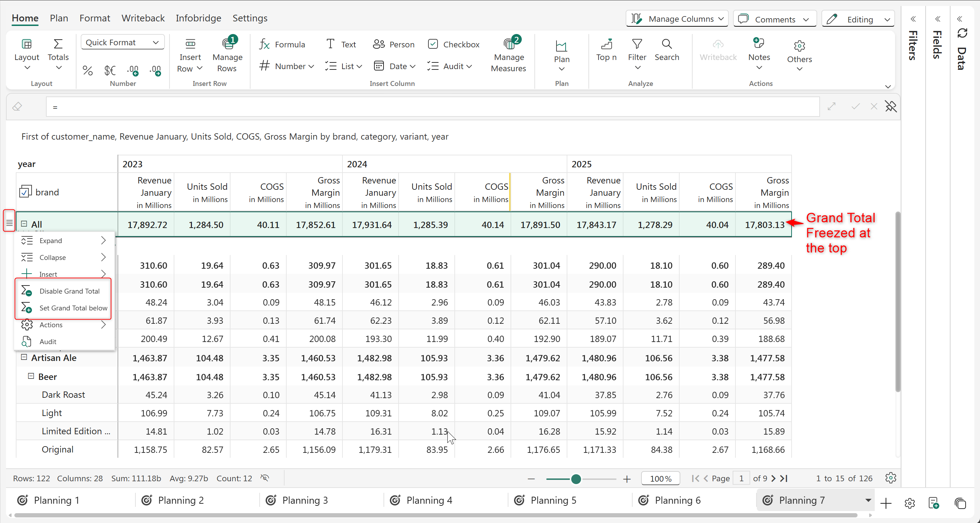Toggle the hidden-eye icon in status bar
The image size is (980, 523).
(x=265, y=478)
